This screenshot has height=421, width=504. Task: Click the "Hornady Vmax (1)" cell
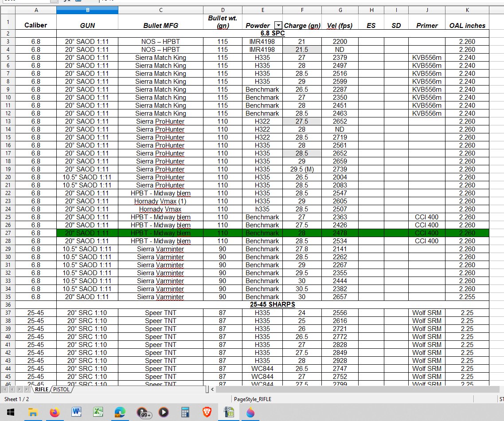(161, 201)
